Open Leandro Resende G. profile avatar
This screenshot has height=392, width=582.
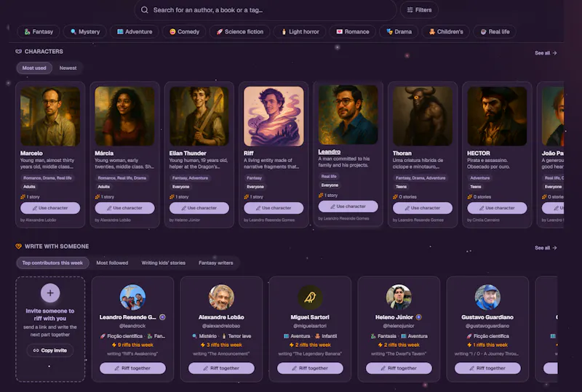click(x=132, y=297)
